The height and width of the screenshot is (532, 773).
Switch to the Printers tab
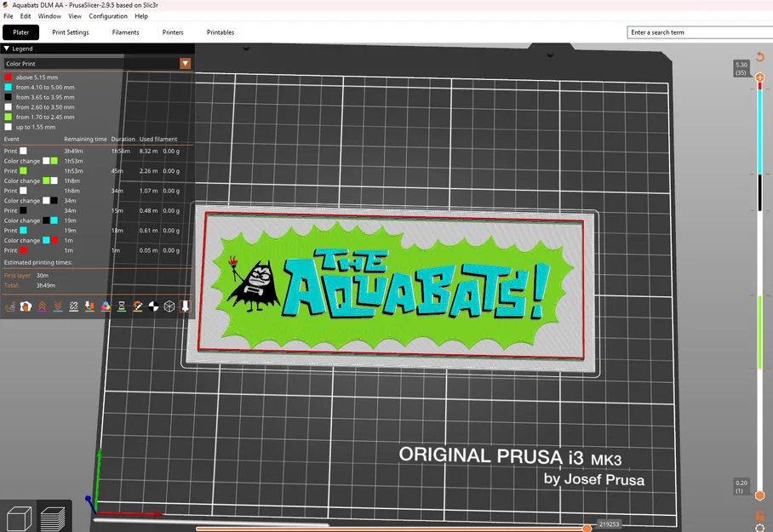click(x=173, y=32)
